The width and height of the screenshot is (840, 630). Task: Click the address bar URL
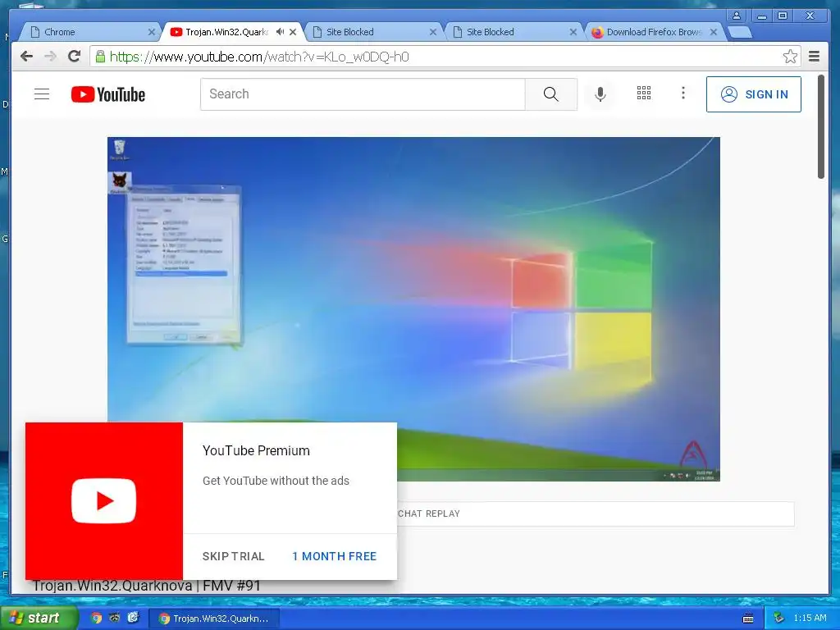tap(259, 57)
